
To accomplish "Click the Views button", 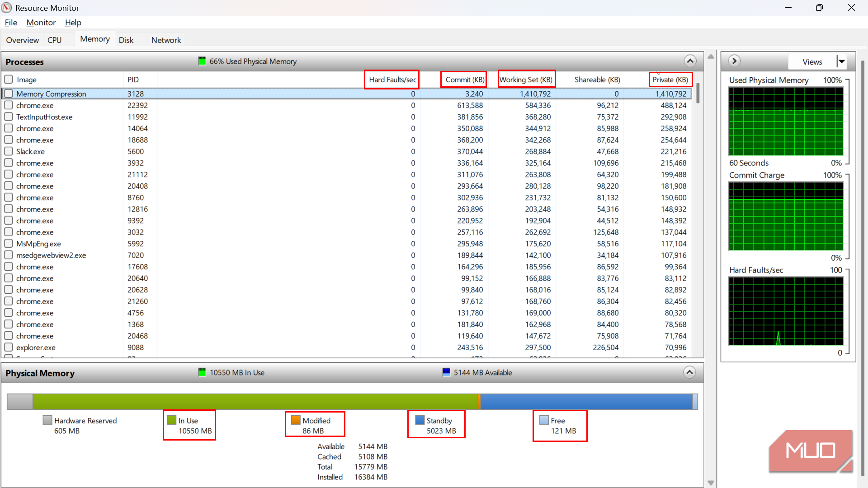I will 812,61.
